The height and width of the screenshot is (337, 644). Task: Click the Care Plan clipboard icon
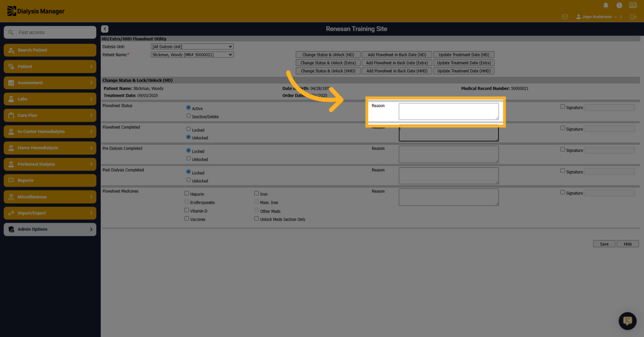pyautogui.click(x=11, y=115)
